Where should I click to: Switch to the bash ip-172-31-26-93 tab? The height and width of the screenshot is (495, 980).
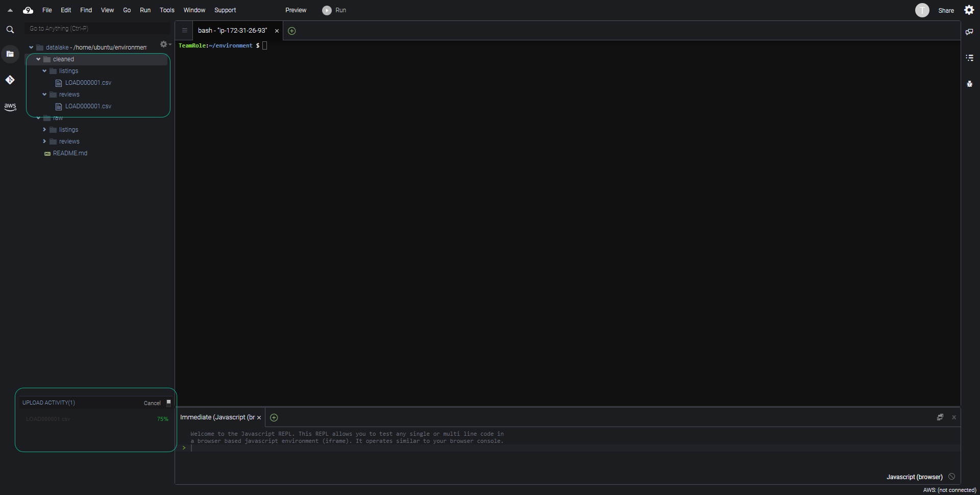(x=232, y=31)
